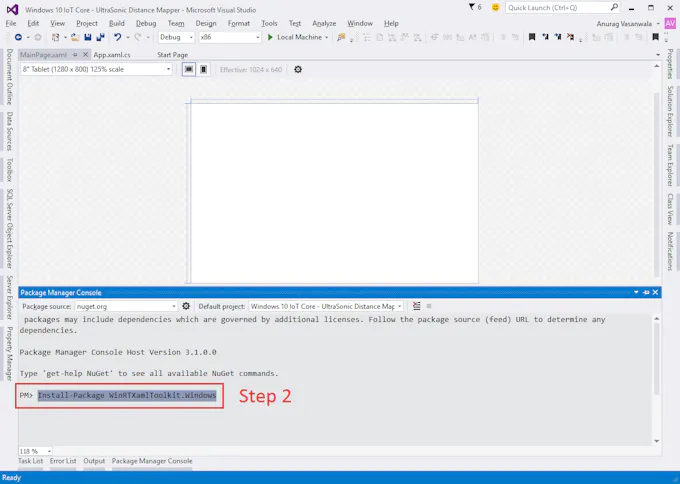Click the Save floppy disk icon

(88, 37)
